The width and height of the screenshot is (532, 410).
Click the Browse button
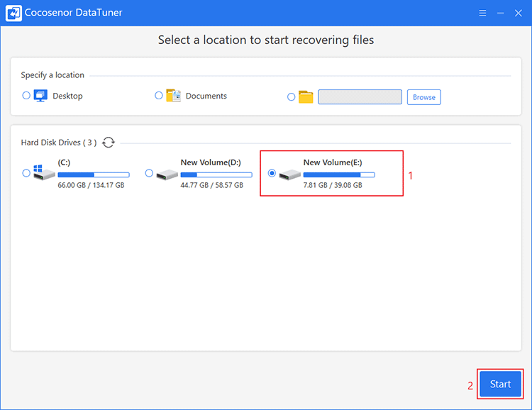tap(423, 97)
